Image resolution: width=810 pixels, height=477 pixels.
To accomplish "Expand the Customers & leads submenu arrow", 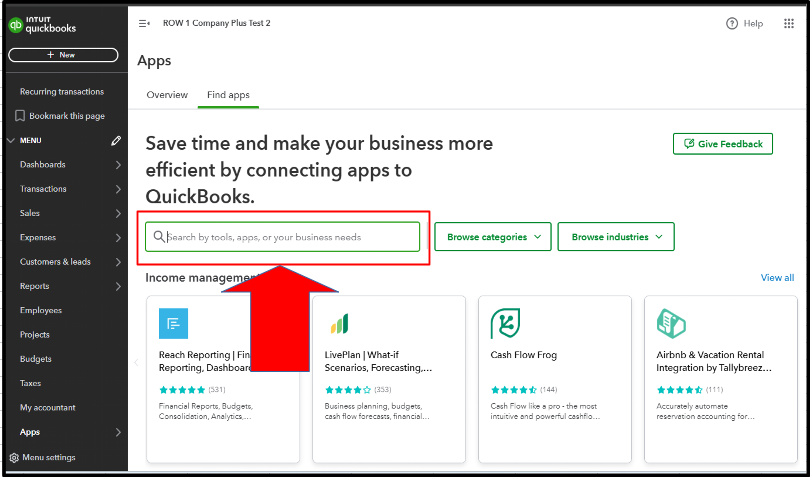I will pos(118,262).
